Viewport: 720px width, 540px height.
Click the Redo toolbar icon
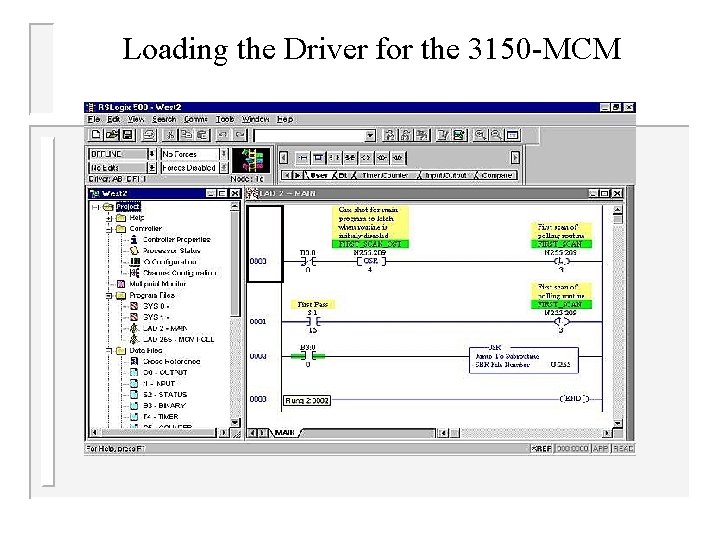coord(239,135)
